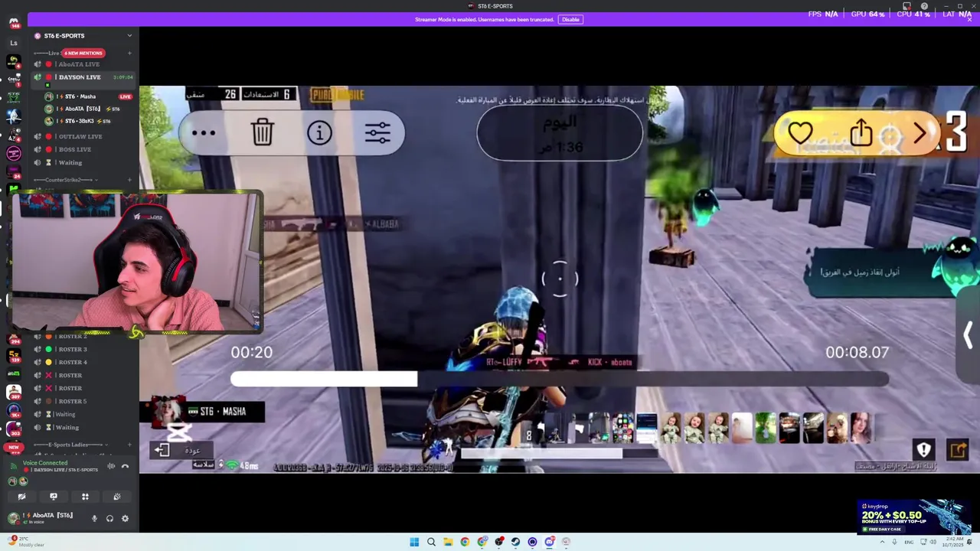Click the shield report icon in stream
The width and height of the screenshot is (980, 551).
(x=923, y=450)
